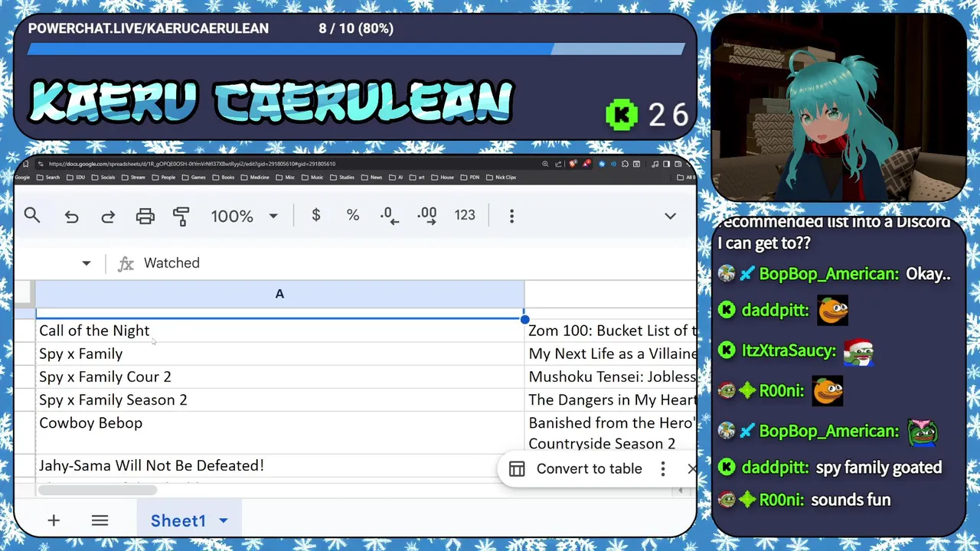Switch to the Sheet1 tab
The image size is (980, 551).
pos(178,520)
